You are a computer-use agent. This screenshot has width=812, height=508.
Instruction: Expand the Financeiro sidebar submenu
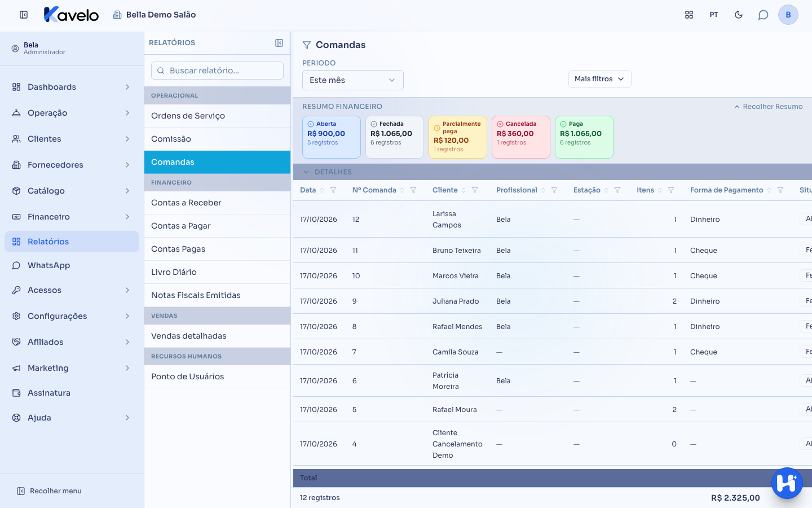coord(72,217)
